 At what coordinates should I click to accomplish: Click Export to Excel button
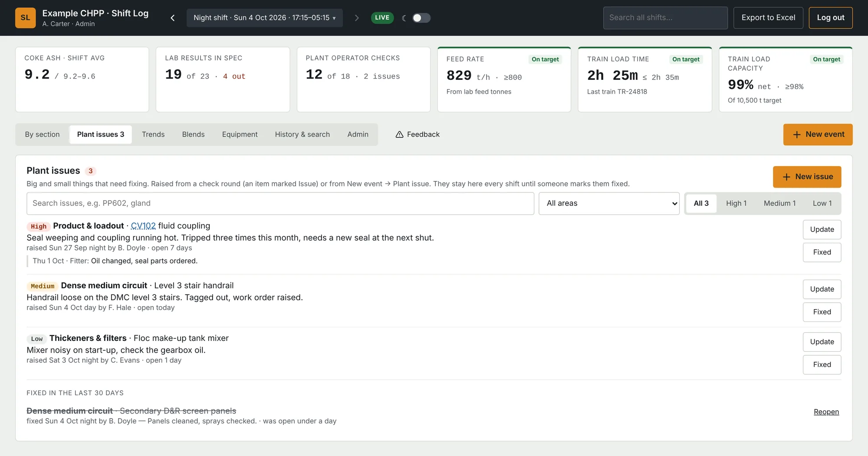768,18
